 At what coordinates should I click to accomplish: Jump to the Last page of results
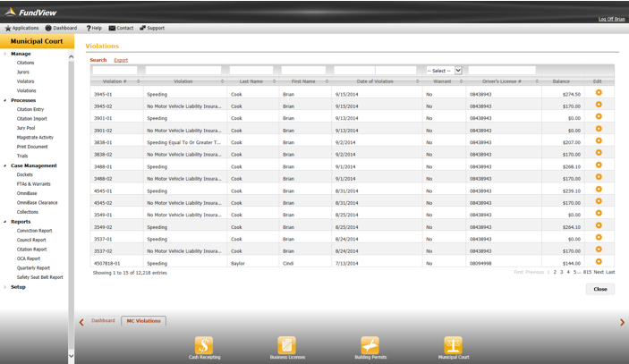tap(610, 272)
